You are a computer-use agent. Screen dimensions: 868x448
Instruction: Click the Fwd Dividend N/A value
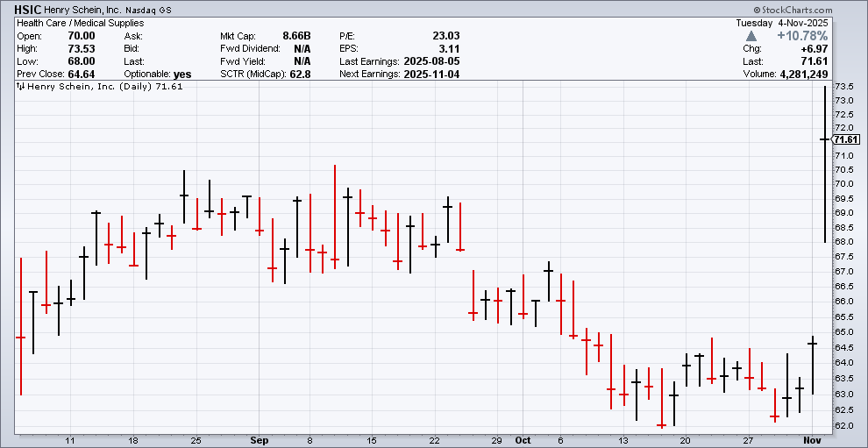click(x=302, y=49)
